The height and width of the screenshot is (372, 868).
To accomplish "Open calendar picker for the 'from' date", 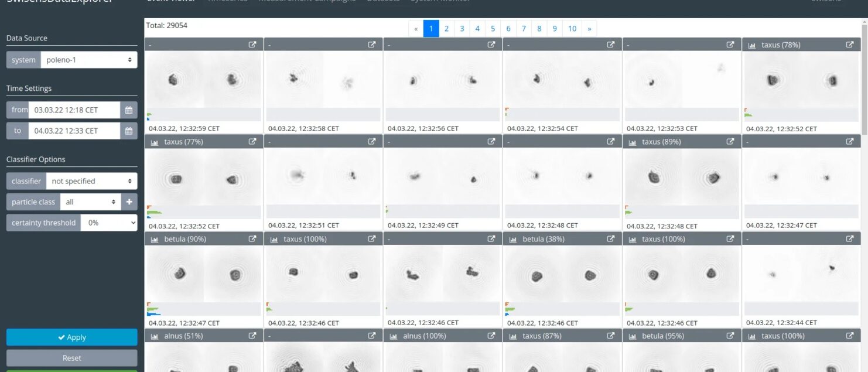I will click(129, 110).
